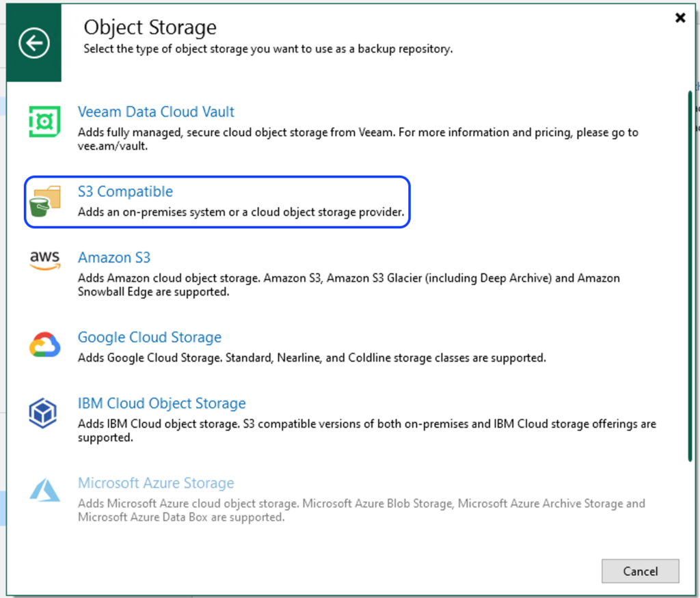This screenshot has width=700, height=598.
Task: Click the on-premises system description under S3 Compatible
Action: coord(241,213)
